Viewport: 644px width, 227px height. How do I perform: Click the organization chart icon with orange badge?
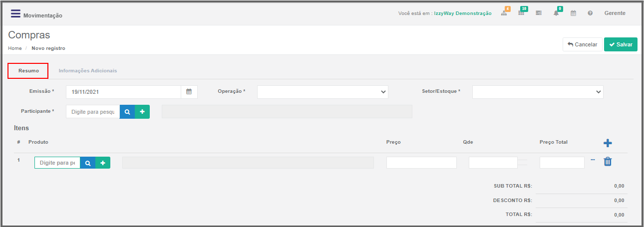tap(504, 13)
